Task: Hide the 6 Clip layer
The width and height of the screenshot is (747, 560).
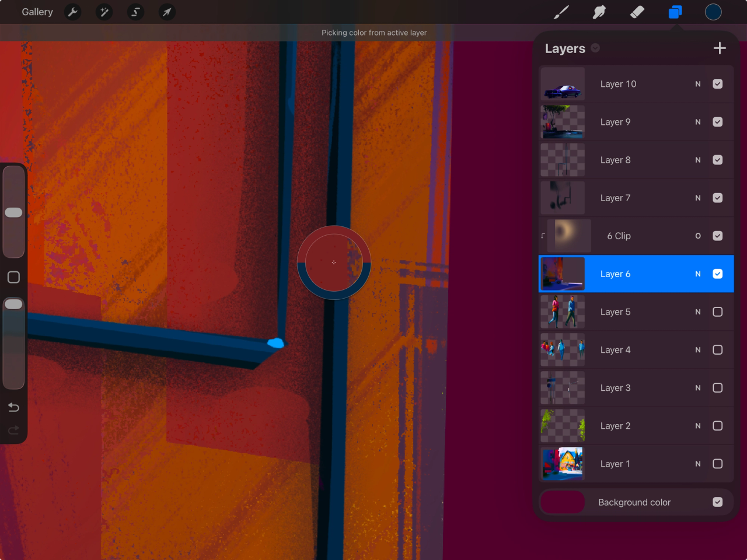Action: (x=718, y=236)
